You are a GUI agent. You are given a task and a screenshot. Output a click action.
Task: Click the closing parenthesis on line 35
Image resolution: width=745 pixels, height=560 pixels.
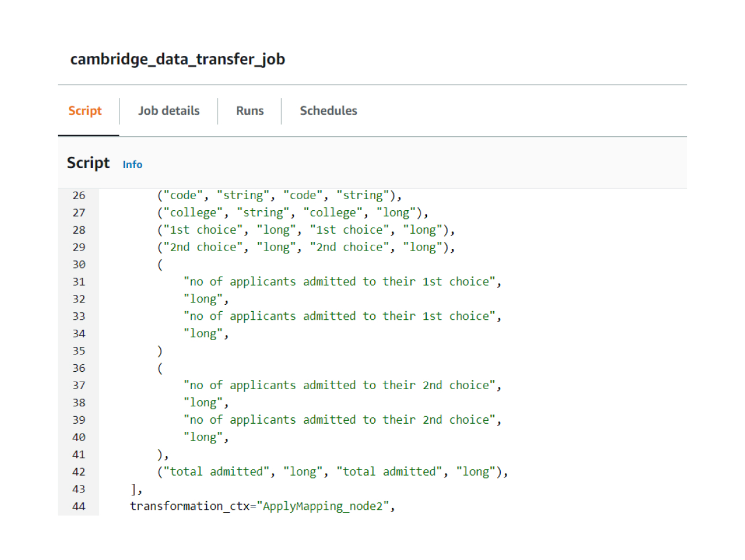[160, 351]
